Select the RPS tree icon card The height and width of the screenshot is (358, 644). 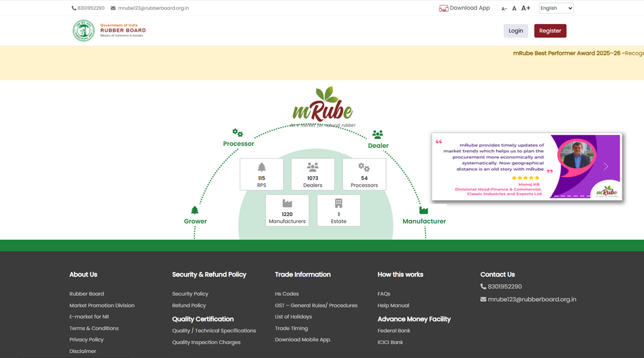click(x=262, y=174)
